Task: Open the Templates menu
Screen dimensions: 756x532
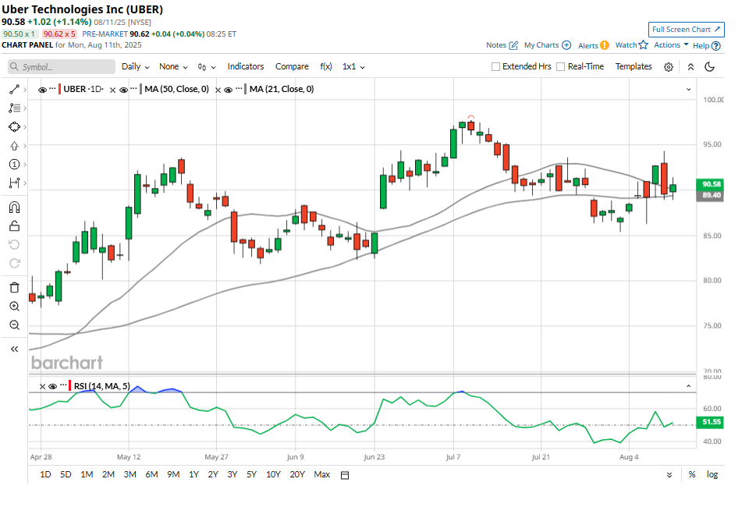Action: 634,66
